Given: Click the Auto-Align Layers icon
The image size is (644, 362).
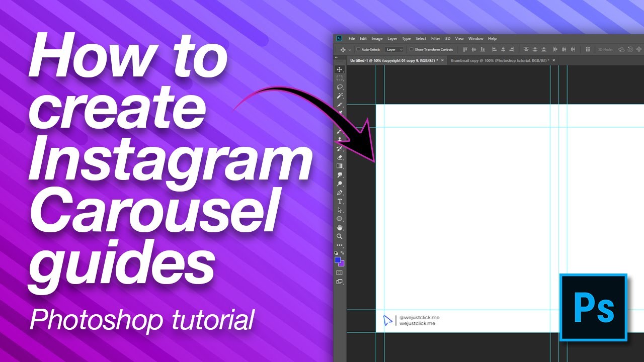Looking at the screenshot, I should pyautogui.click(x=588, y=49).
